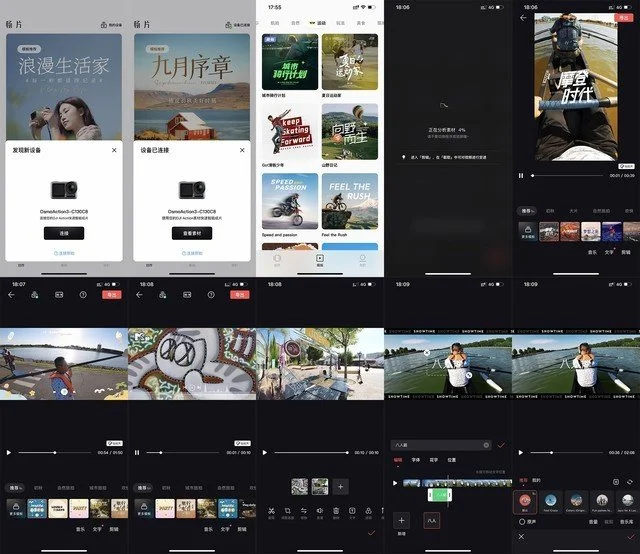The height and width of the screenshot is (554, 640).
Task: Open the Speed and Passion template
Action: click(x=290, y=201)
